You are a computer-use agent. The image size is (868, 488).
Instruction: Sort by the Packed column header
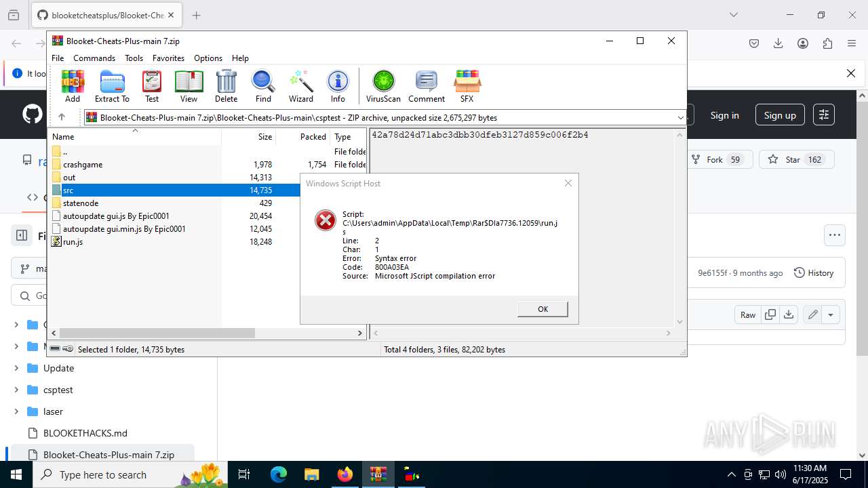click(x=303, y=136)
